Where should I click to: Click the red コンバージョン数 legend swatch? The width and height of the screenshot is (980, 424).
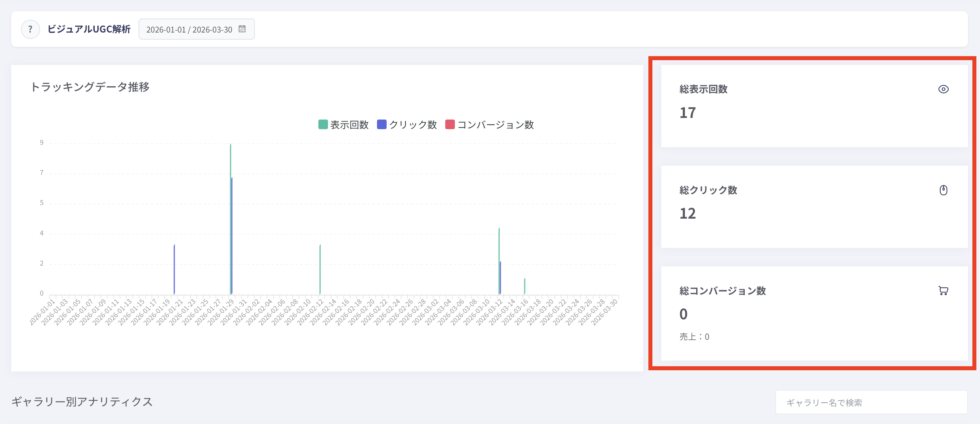point(450,124)
